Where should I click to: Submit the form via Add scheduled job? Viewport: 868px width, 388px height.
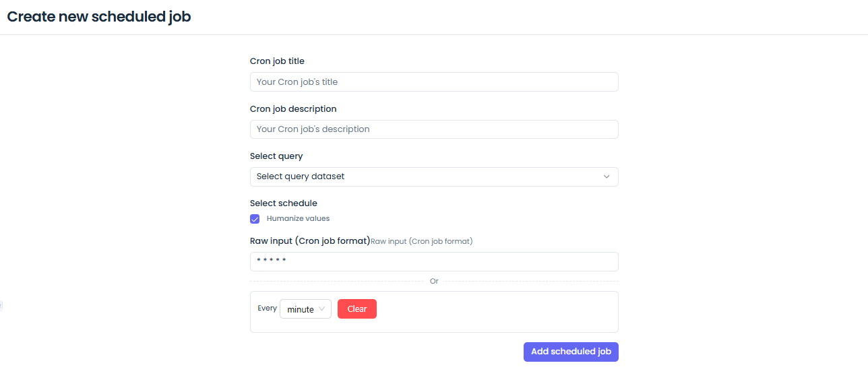click(x=571, y=351)
